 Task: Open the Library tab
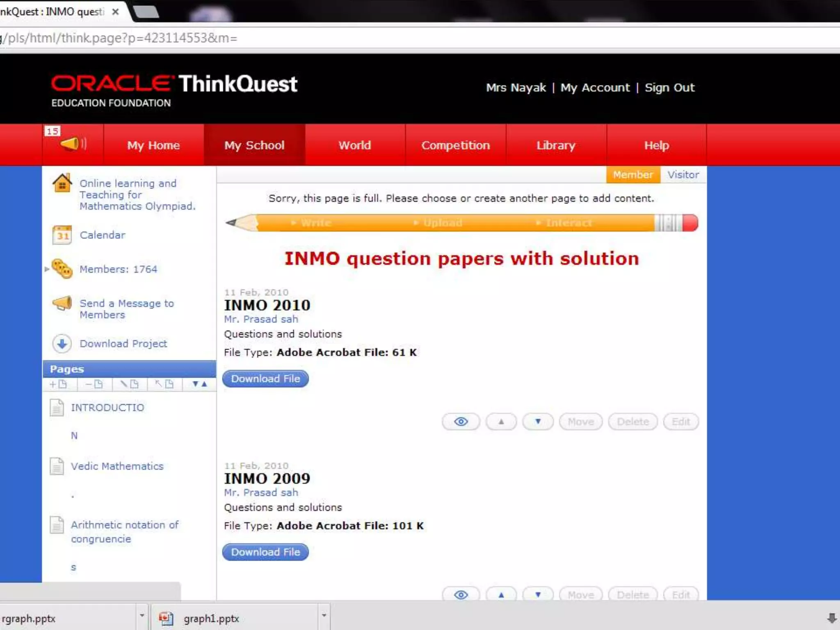[x=556, y=145]
